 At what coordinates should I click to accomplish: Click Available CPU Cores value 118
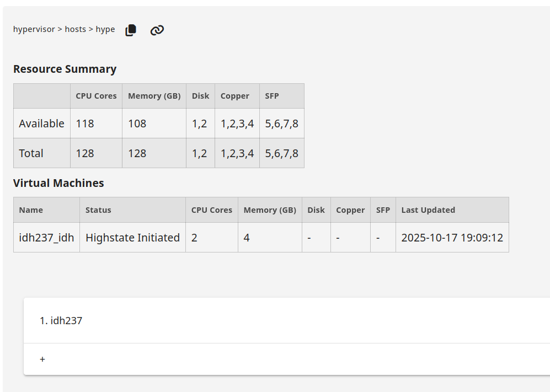pyautogui.click(x=85, y=123)
